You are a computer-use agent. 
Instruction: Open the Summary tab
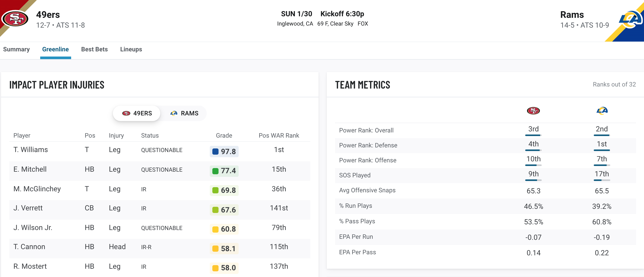click(x=16, y=49)
